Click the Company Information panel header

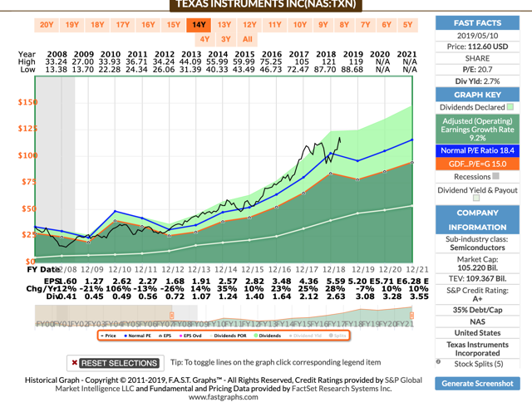477,220
